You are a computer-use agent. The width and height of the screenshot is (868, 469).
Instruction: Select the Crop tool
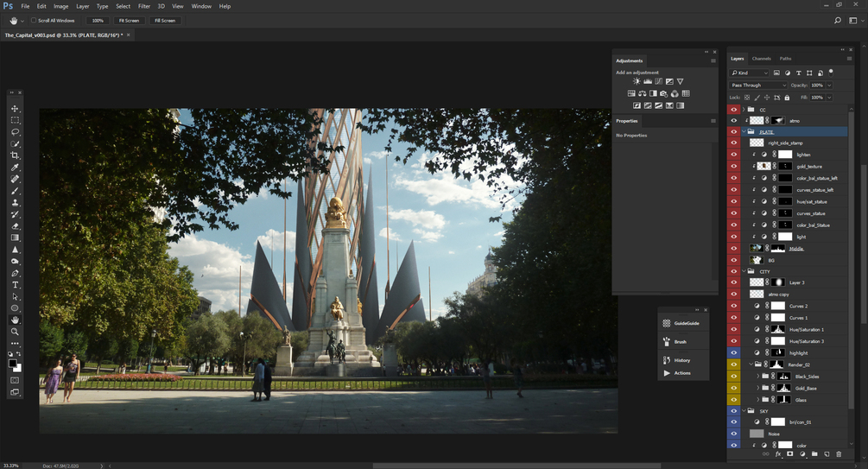[15, 155]
